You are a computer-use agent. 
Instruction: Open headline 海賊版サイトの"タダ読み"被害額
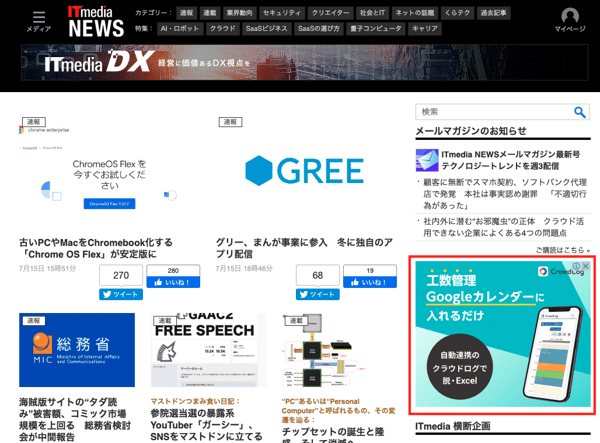click(x=75, y=419)
